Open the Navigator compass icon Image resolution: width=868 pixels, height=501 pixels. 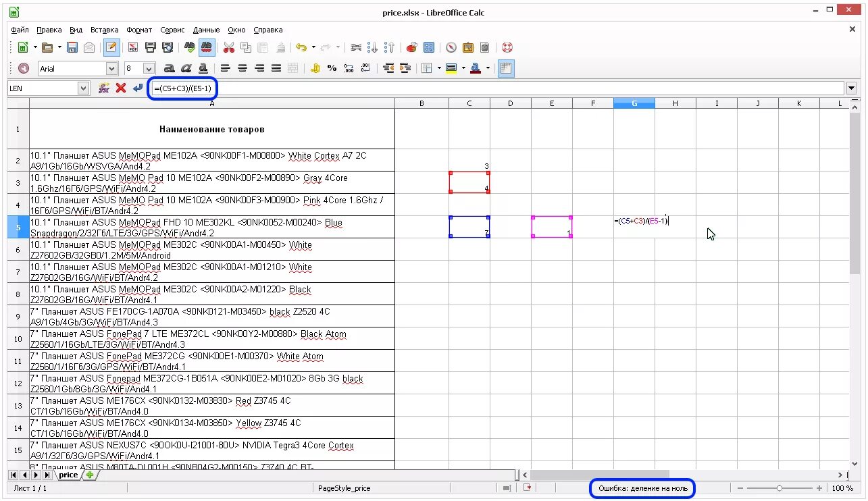[451, 47]
